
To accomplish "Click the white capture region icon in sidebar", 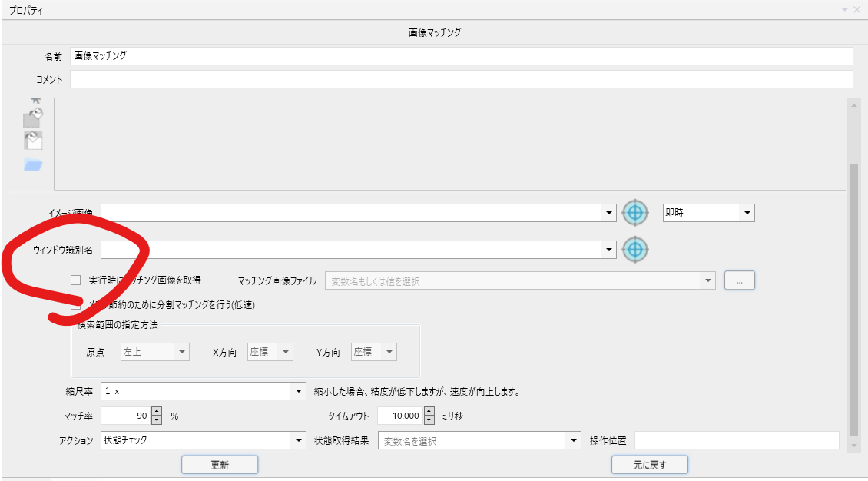I will 32,141.
